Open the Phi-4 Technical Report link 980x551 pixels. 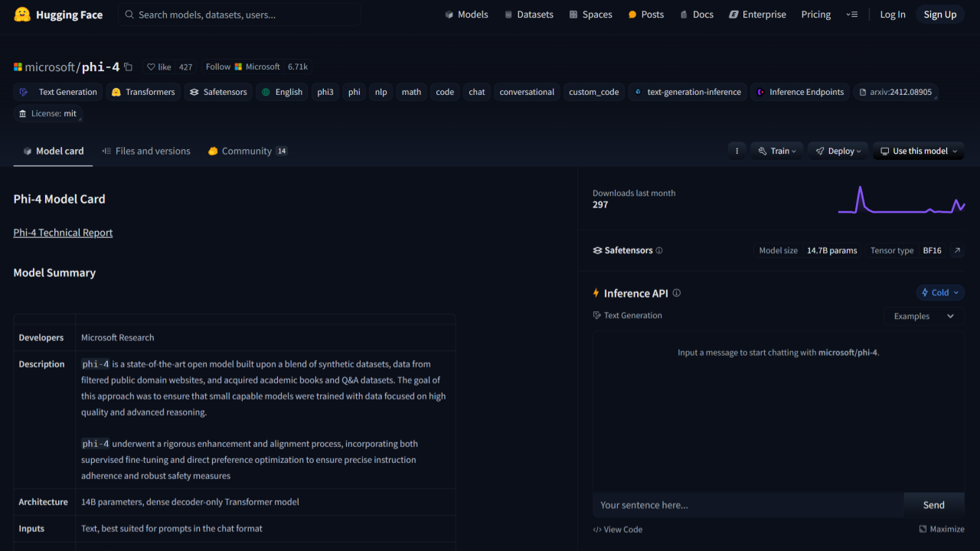pos(63,233)
